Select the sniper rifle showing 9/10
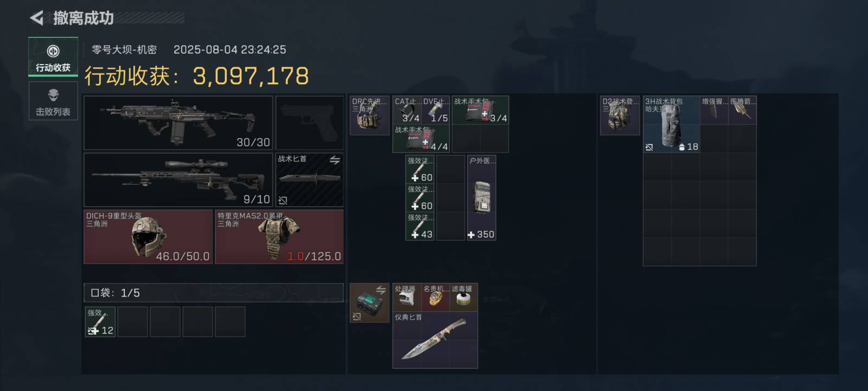 pos(178,180)
